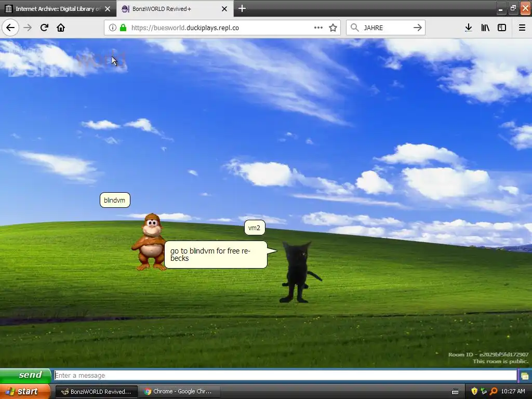Screen dimensions: 532x399
Task: Click the blindvm name tag
Action: (x=115, y=200)
